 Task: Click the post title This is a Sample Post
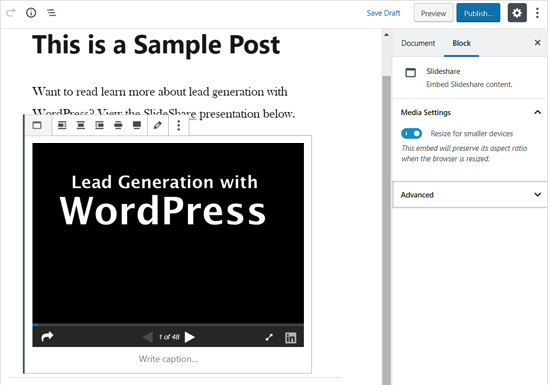156,45
